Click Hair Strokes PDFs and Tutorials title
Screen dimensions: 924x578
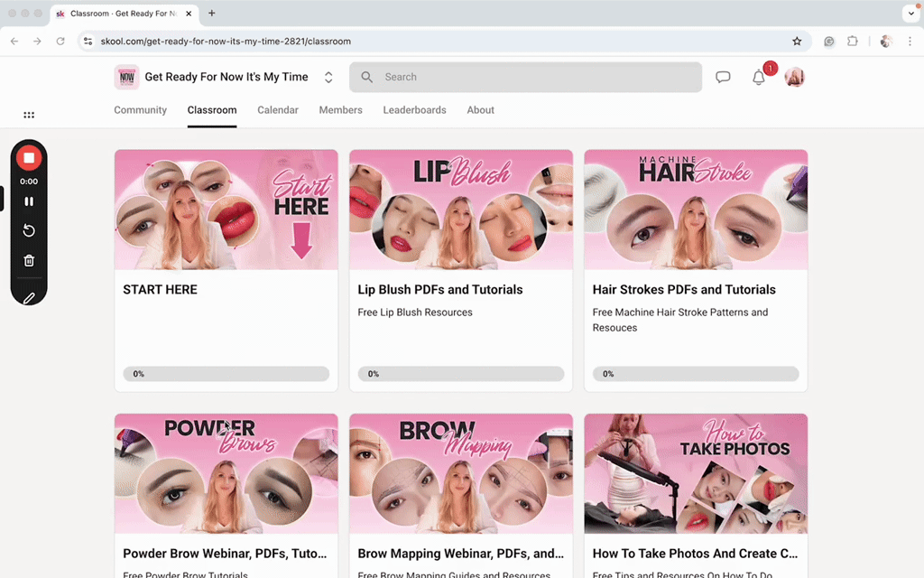pyautogui.click(x=684, y=290)
